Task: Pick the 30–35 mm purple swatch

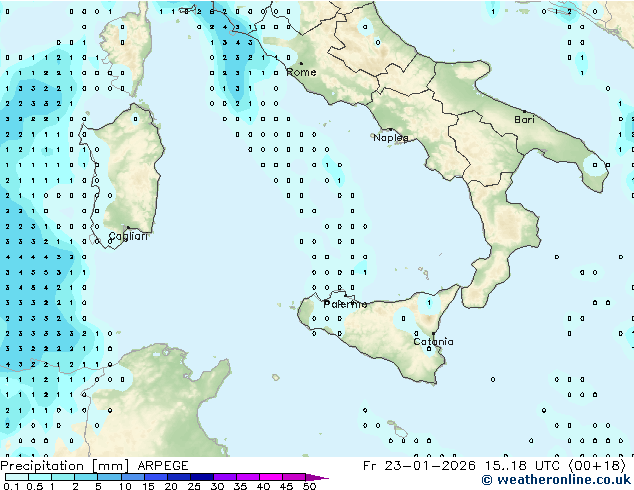Action: [x=225, y=477]
